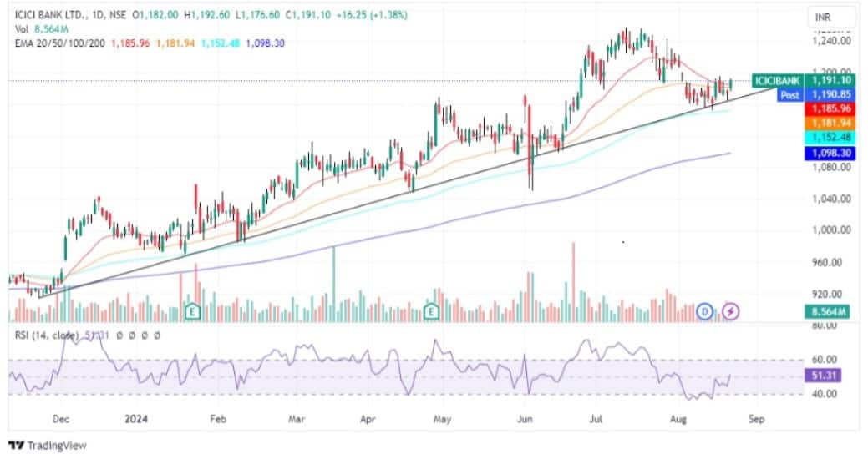Click the H1,192.60 high value
Viewport: 868px width, 459px height.
point(207,15)
